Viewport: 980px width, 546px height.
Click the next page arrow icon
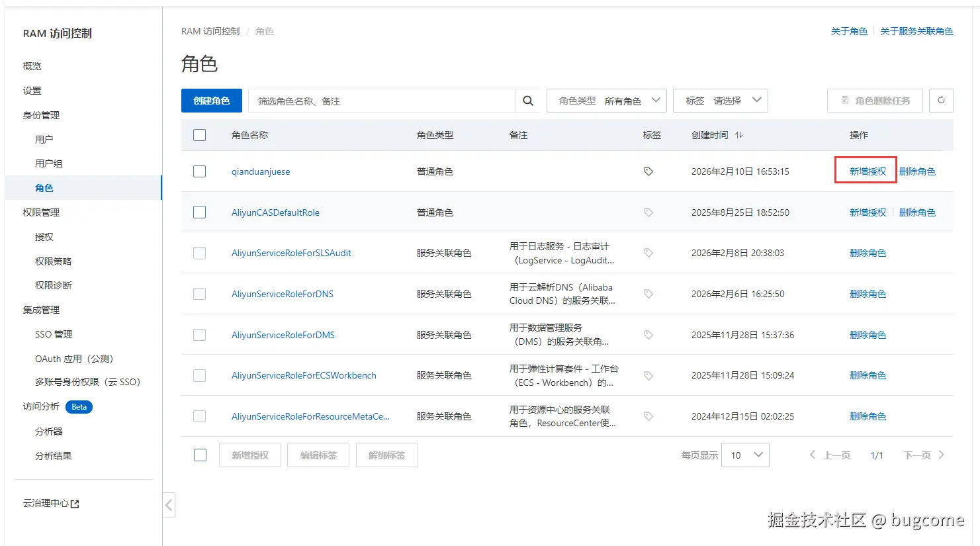click(941, 455)
